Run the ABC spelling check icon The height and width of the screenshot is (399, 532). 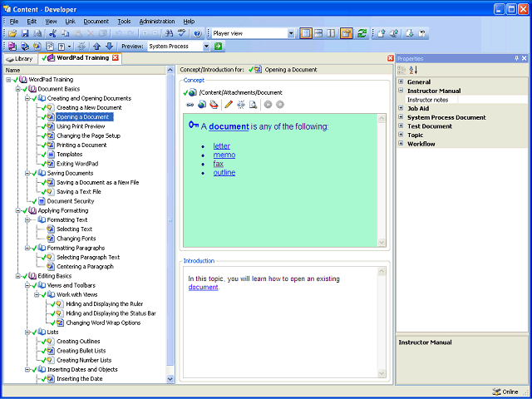click(182, 33)
